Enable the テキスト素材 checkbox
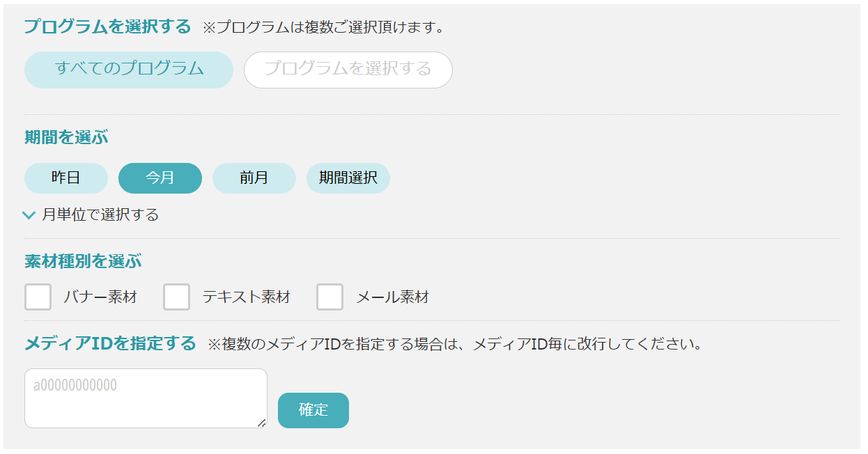This screenshot has width=868, height=454. [177, 297]
